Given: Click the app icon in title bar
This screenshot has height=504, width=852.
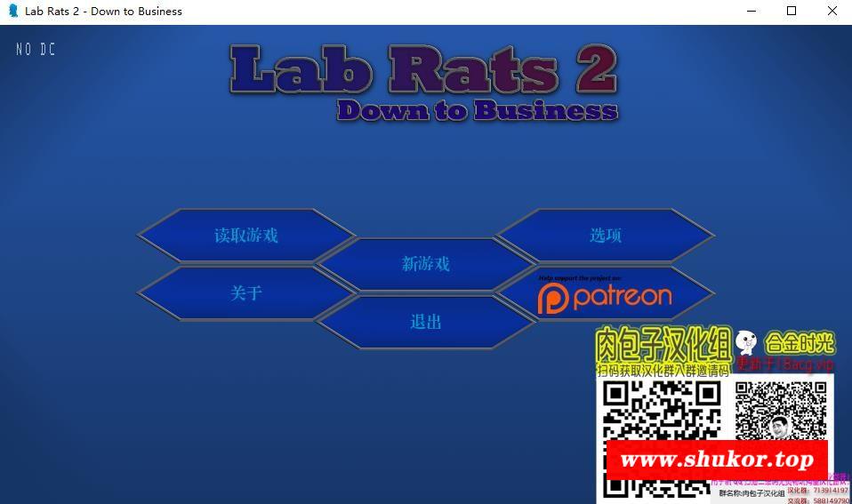Looking at the screenshot, I should [x=13, y=11].
